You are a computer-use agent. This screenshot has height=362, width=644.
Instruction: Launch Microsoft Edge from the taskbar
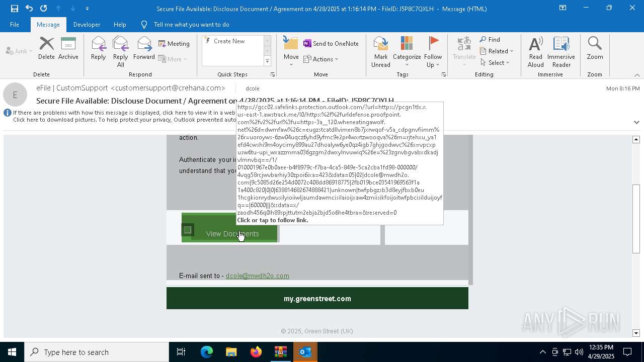[206, 352]
